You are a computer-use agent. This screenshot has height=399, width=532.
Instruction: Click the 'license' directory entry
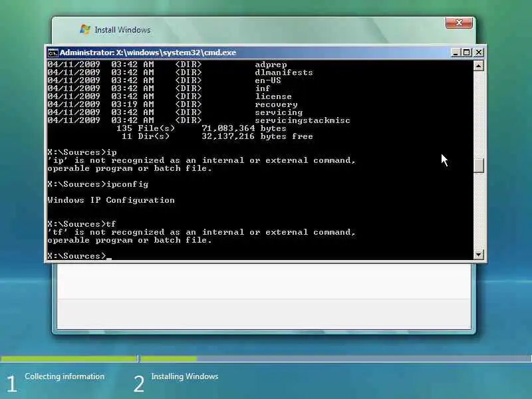pyautogui.click(x=273, y=96)
